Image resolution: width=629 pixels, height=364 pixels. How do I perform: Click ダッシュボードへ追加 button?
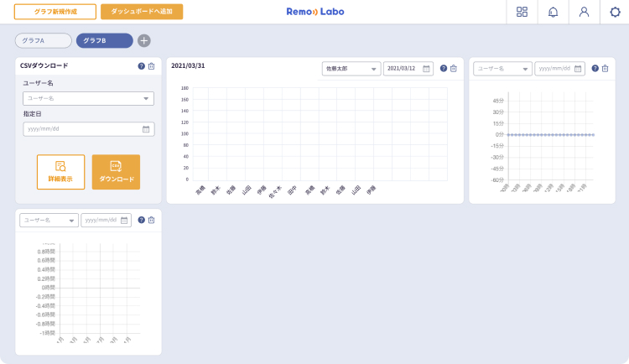141,12
